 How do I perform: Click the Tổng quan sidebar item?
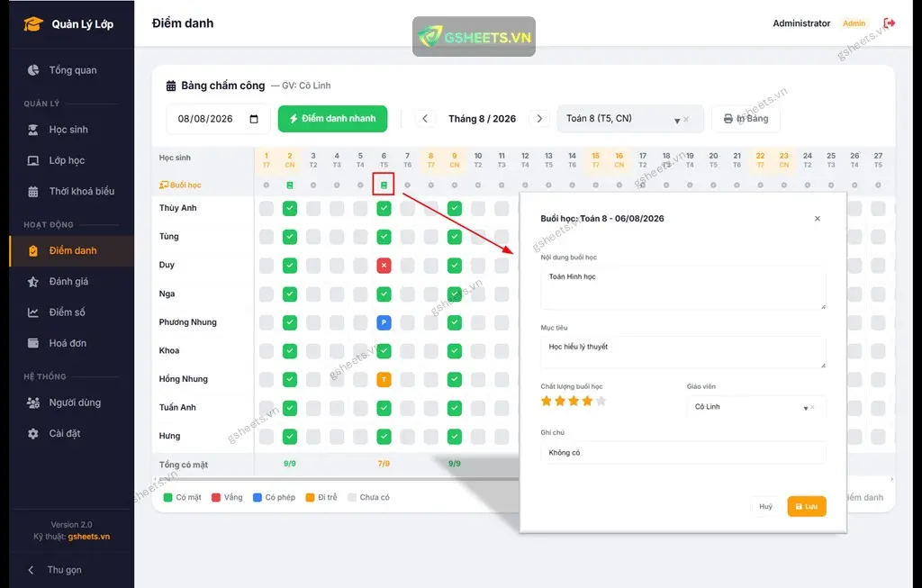72,70
